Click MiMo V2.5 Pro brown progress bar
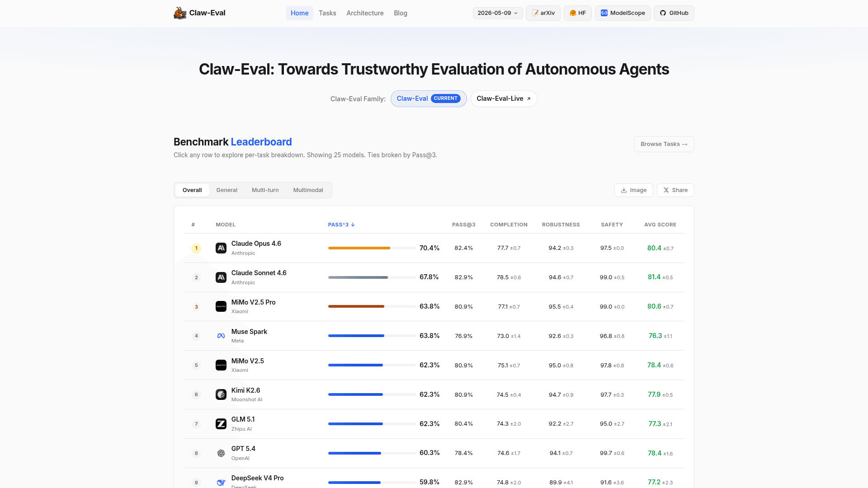The image size is (868, 488). pos(356,306)
